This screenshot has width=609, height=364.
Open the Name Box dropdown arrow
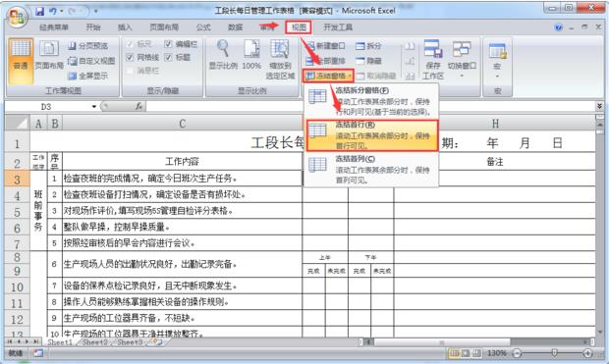pos(94,106)
